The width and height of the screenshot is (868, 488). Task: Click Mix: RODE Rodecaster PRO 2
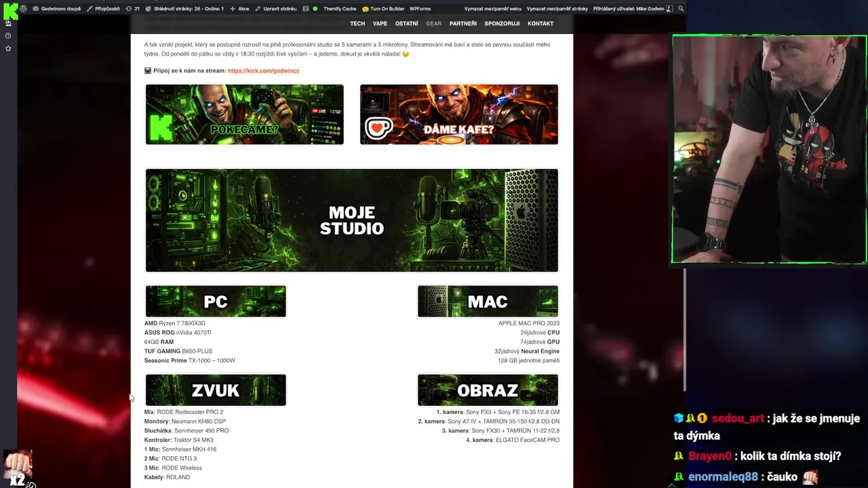point(184,412)
